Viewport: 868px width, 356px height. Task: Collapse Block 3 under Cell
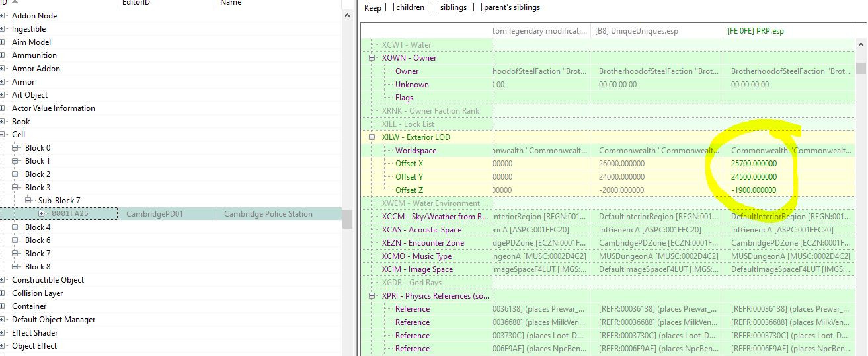point(16,188)
